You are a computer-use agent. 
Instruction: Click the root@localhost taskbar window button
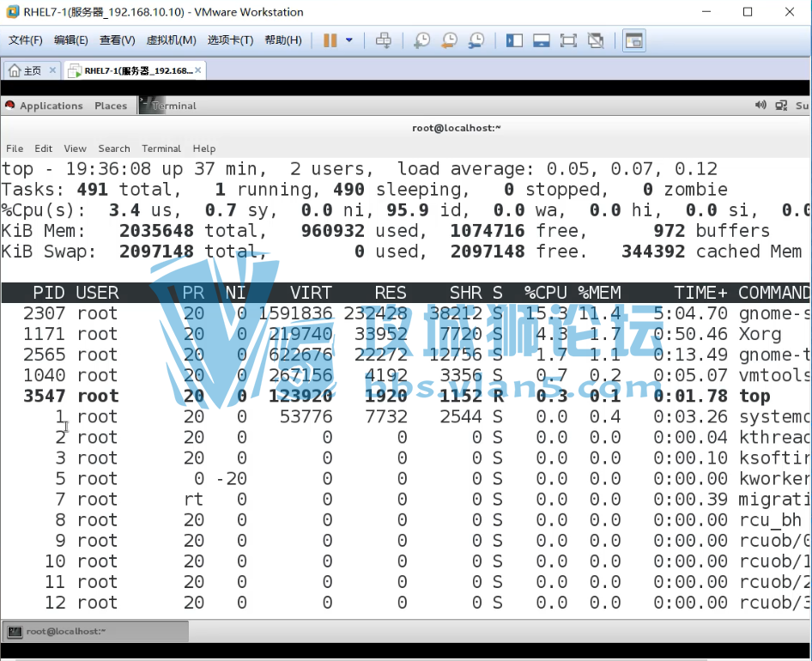[96, 632]
